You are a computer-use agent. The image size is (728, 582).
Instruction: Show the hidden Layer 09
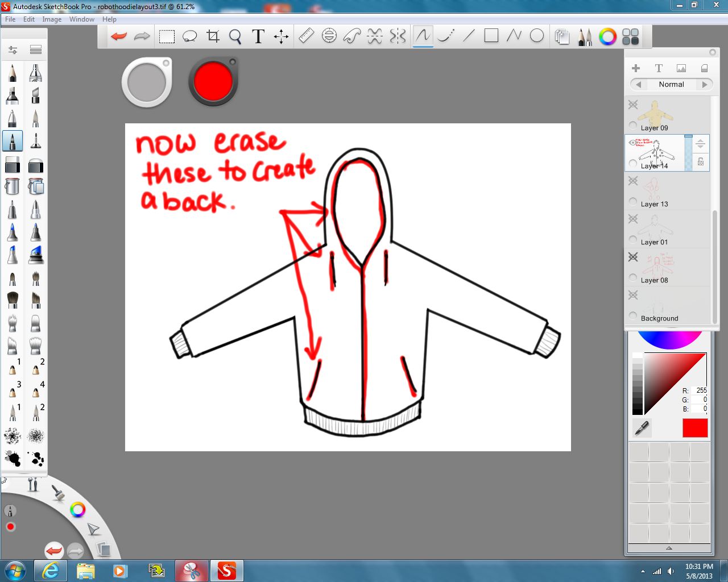(x=633, y=105)
